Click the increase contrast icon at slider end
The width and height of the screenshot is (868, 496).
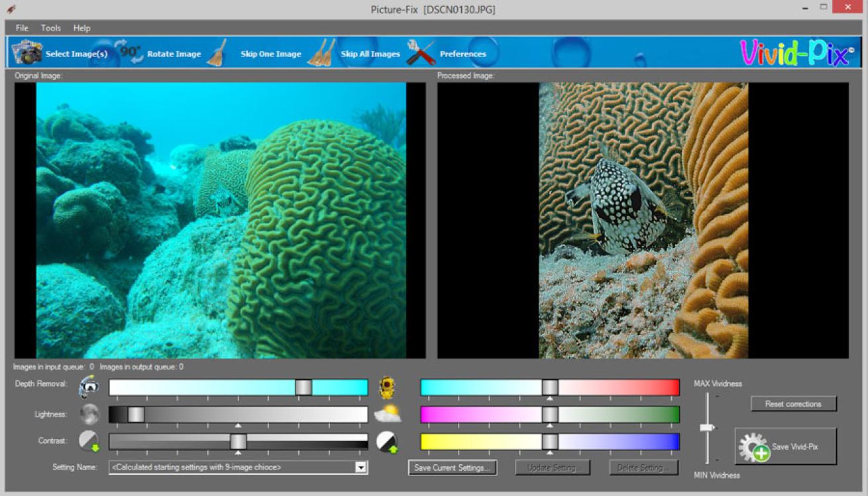click(x=387, y=442)
